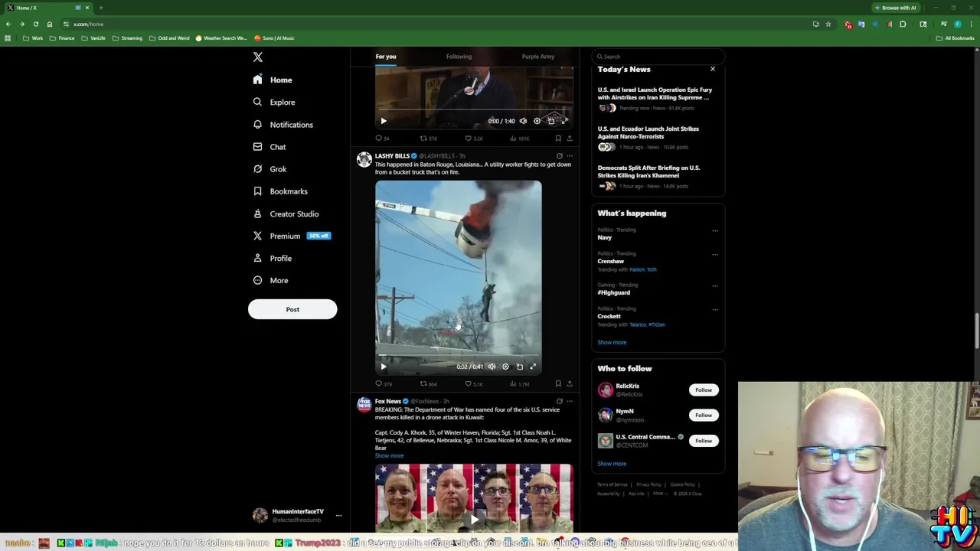Viewport: 980px width, 551px height.
Task: Share the LASHY BILLS post
Action: (x=569, y=383)
